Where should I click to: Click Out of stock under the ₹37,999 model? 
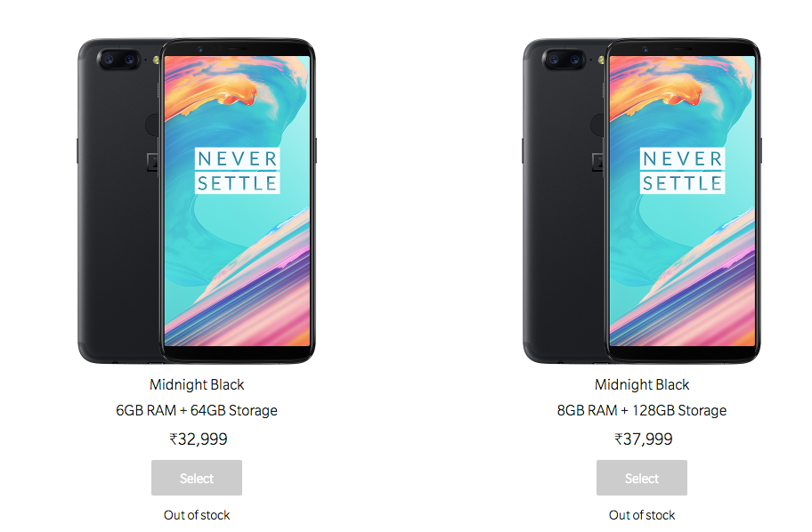(642, 515)
